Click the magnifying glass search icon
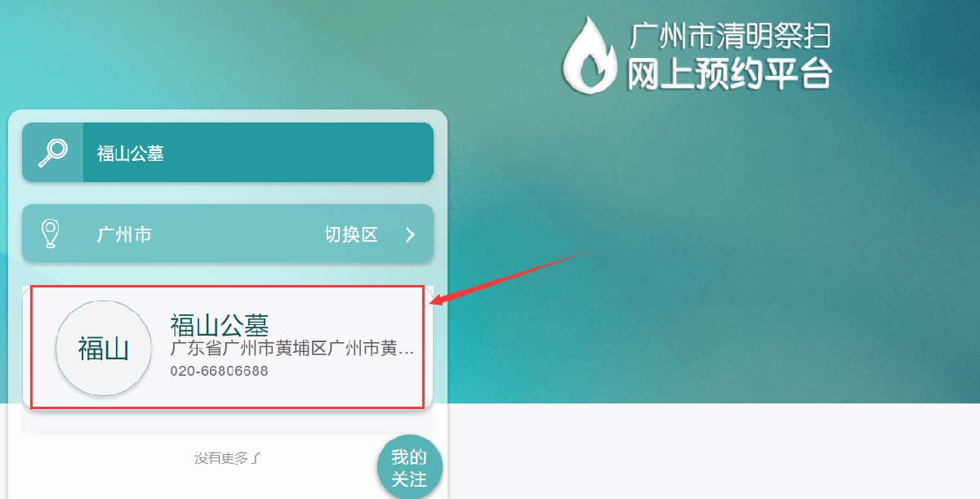Viewport: 980px width, 499px height. 52,153
